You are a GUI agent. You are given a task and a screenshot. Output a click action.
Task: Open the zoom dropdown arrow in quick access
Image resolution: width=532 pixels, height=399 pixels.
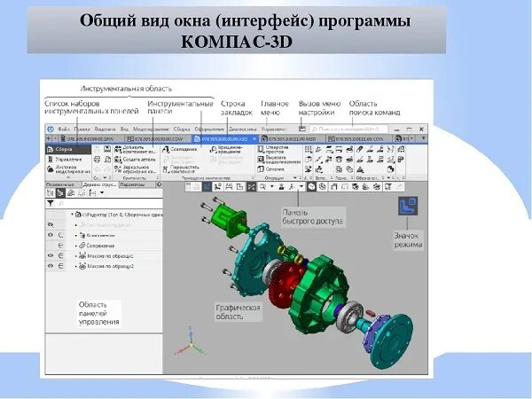tap(271, 186)
